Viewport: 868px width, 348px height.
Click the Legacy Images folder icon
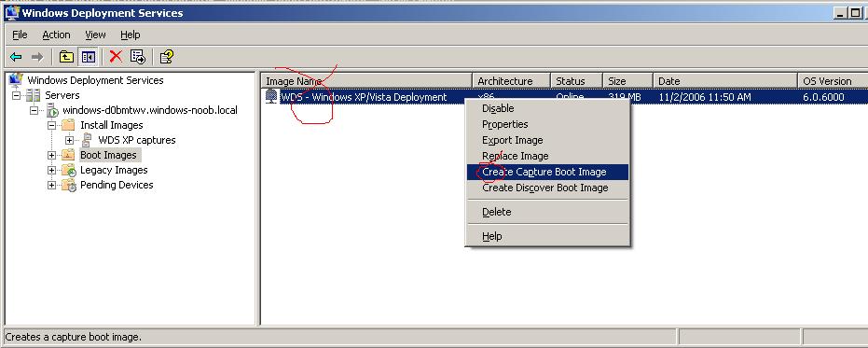69,170
